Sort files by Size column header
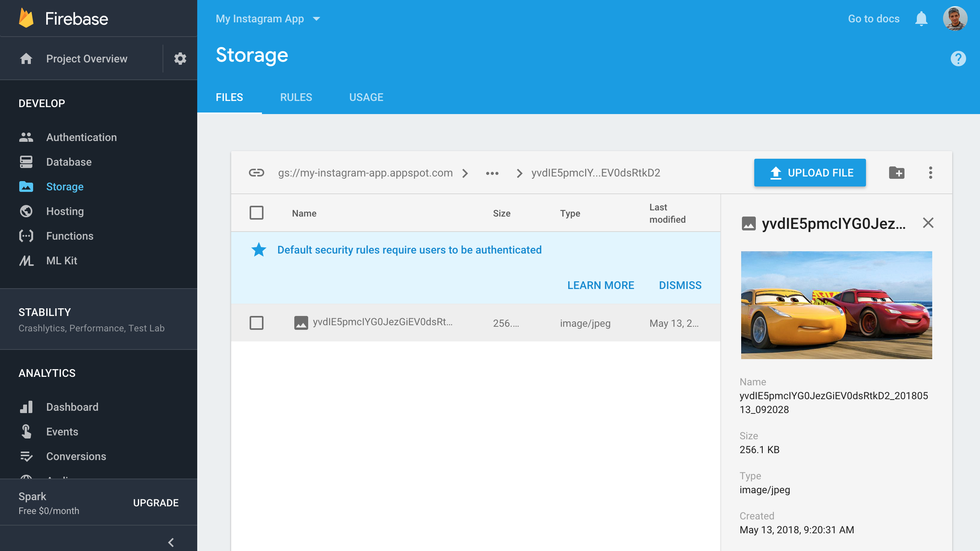980x551 pixels. [x=502, y=213]
